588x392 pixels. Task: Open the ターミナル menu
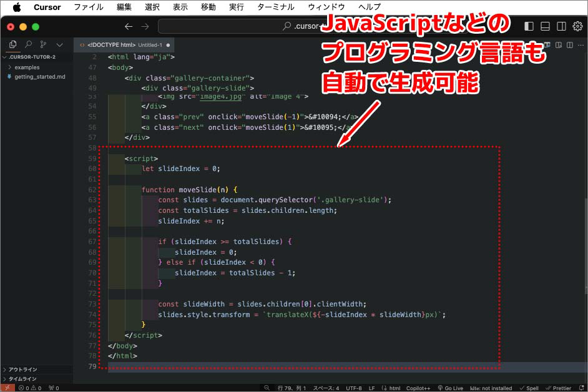click(275, 7)
